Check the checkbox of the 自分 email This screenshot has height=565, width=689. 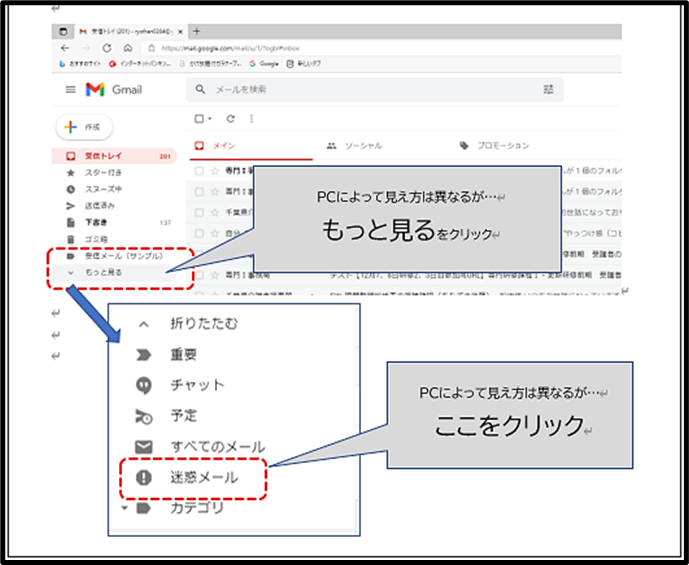199,233
